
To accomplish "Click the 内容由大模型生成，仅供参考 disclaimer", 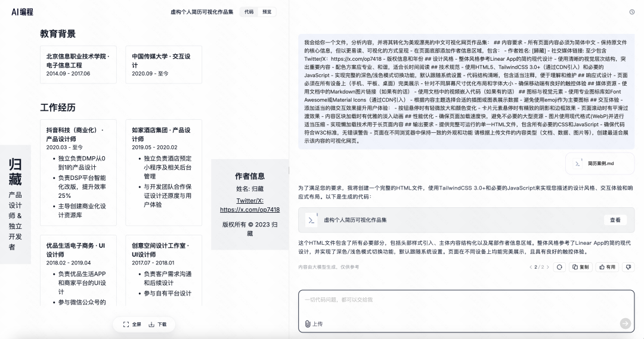I will click(x=329, y=267).
